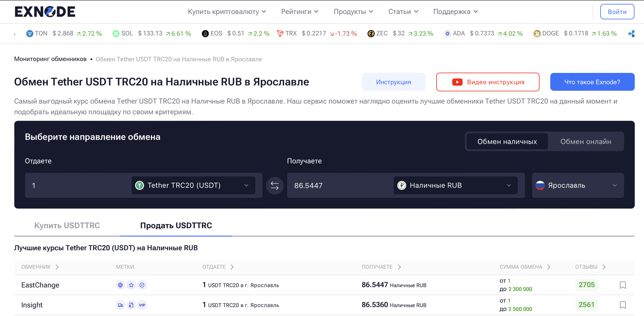Click Insight's VIP badge
Screen dimensions: 644x316
coord(142,305)
